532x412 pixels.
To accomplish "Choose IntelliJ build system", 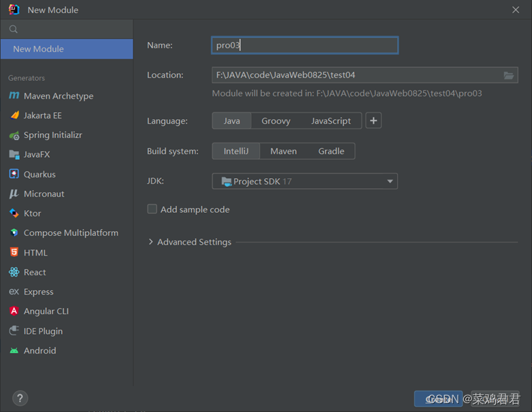I will [x=236, y=151].
